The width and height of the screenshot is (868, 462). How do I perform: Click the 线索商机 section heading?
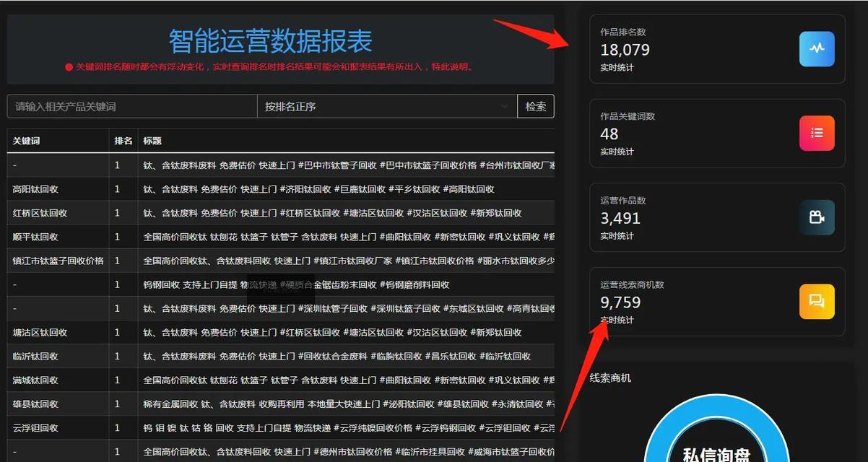coord(610,378)
